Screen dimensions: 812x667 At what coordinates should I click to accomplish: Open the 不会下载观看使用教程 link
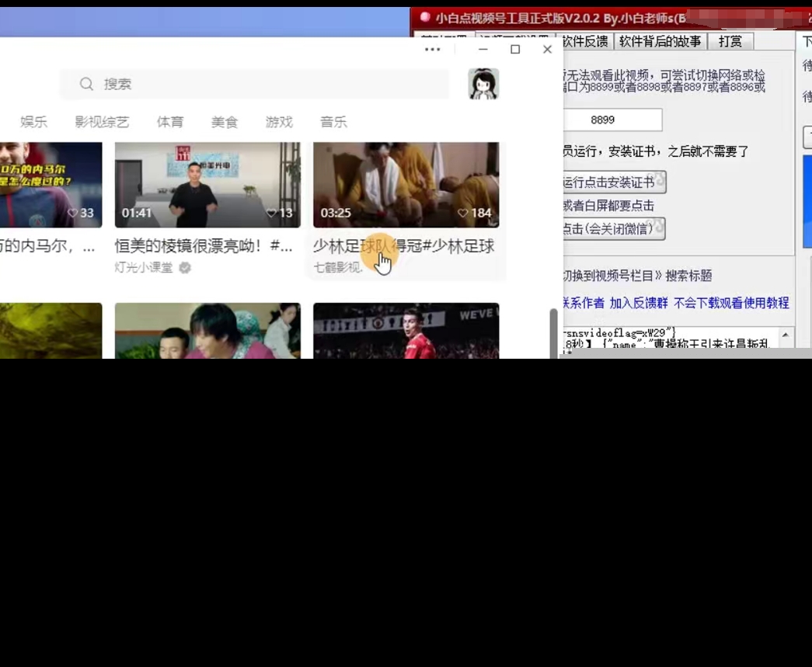point(731,303)
